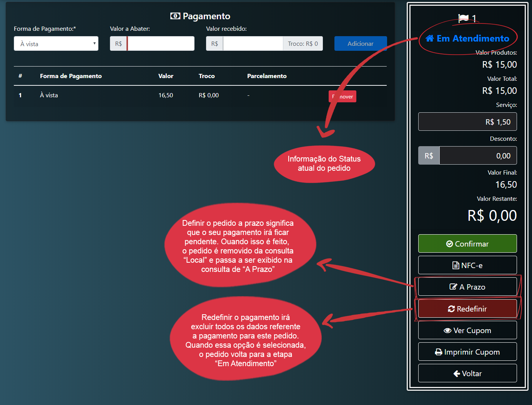Viewport: 532px width, 405px height.
Task: Click the Forma de Pagamento column header
Action: pyautogui.click(x=71, y=76)
